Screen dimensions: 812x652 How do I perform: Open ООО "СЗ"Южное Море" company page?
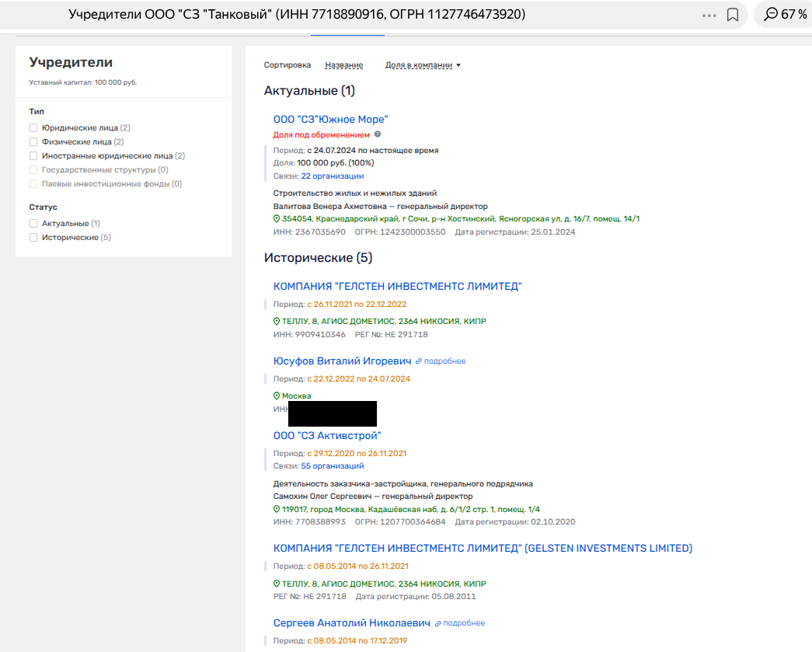point(330,119)
